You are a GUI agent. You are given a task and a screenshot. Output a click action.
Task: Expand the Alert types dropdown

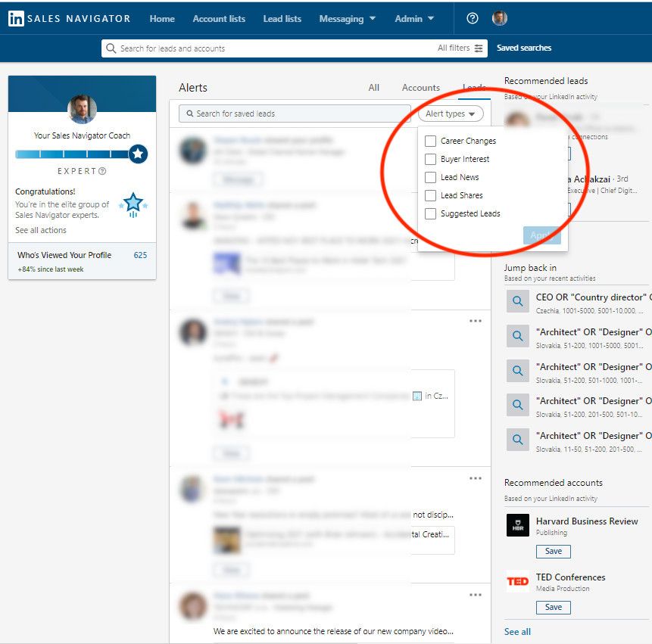[x=451, y=114]
